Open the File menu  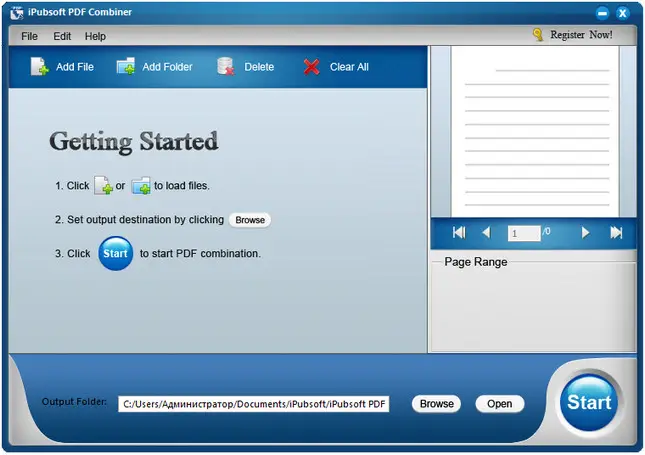(x=29, y=36)
